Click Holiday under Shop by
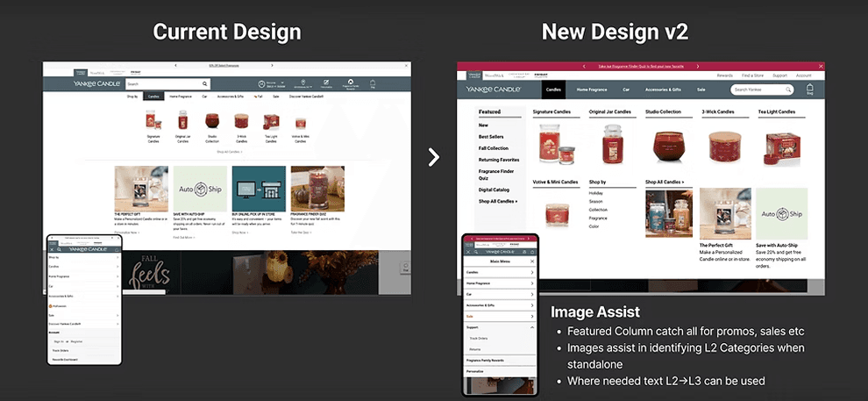Screen dimensions: 868x401 (x=596, y=193)
